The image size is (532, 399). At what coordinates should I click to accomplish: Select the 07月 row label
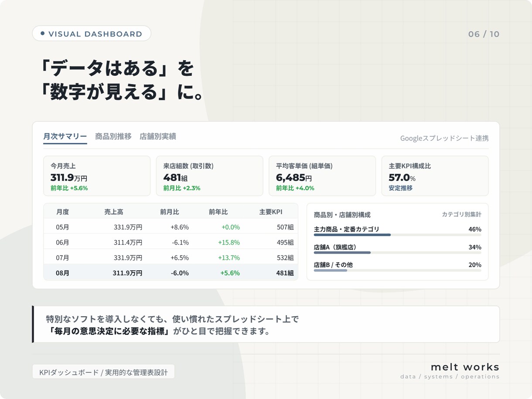pos(63,258)
